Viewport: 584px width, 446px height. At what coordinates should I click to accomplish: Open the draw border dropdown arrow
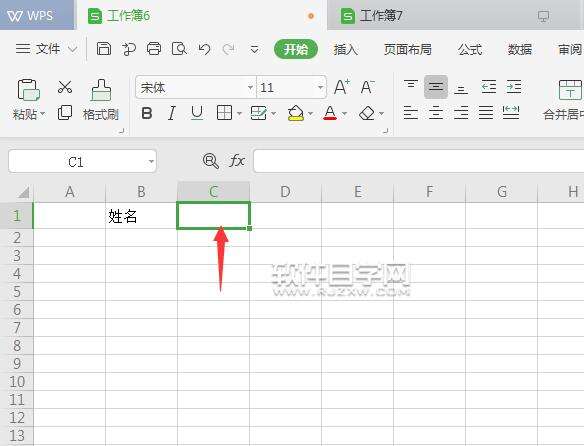273,113
